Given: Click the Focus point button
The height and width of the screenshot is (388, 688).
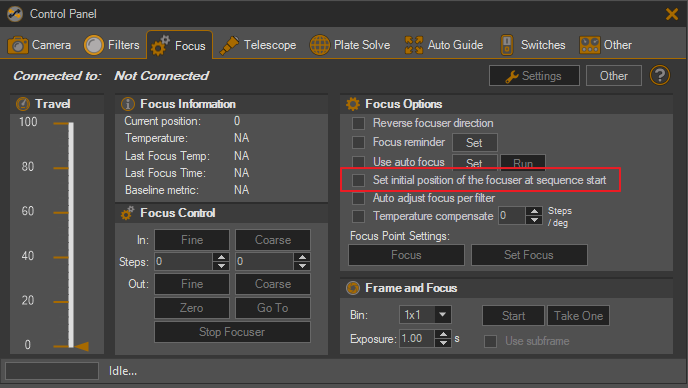Looking at the screenshot, I should tap(406, 255).
